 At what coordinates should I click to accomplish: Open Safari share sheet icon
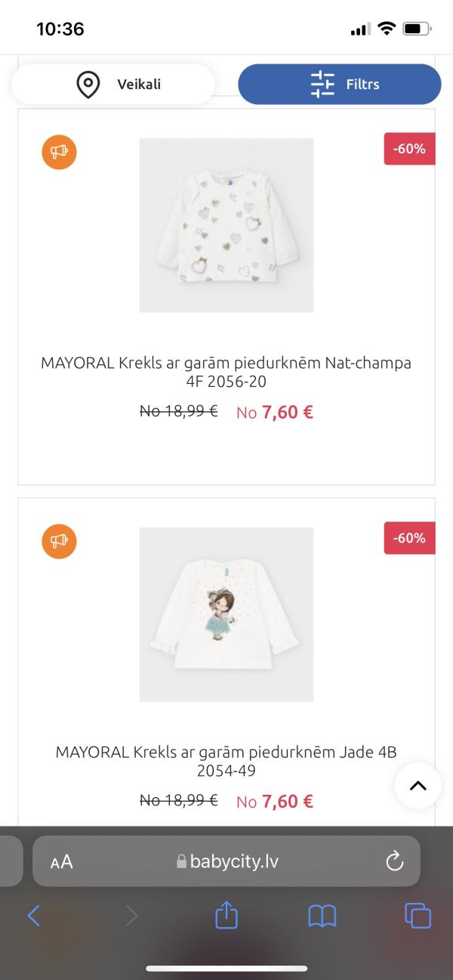point(226,916)
